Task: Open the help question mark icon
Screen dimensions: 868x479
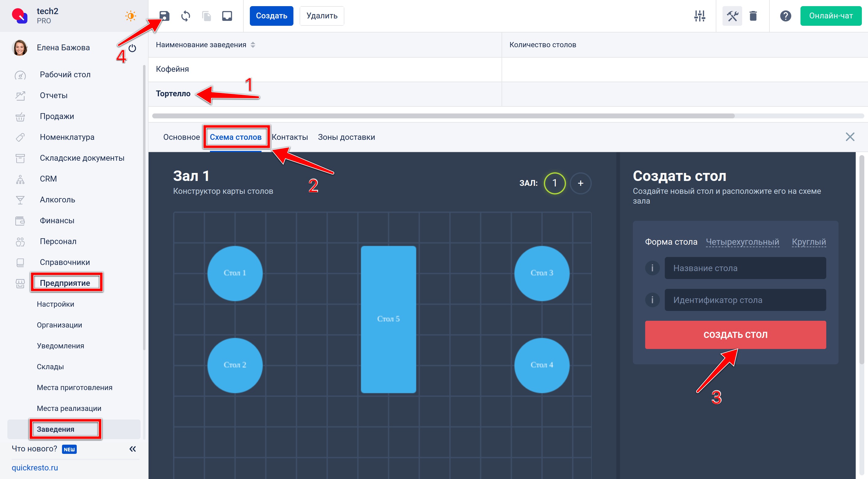Action: 785,16
